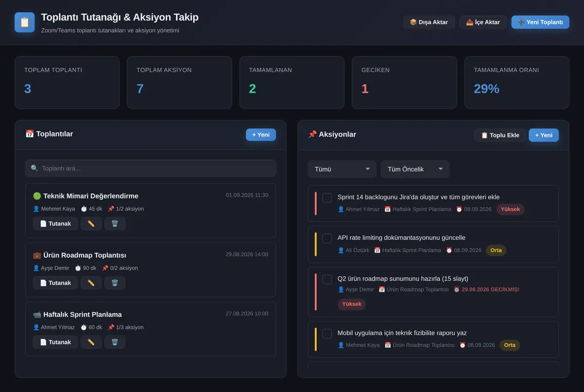
Task: Click the Tamamlanan stat card
Action: (292, 83)
